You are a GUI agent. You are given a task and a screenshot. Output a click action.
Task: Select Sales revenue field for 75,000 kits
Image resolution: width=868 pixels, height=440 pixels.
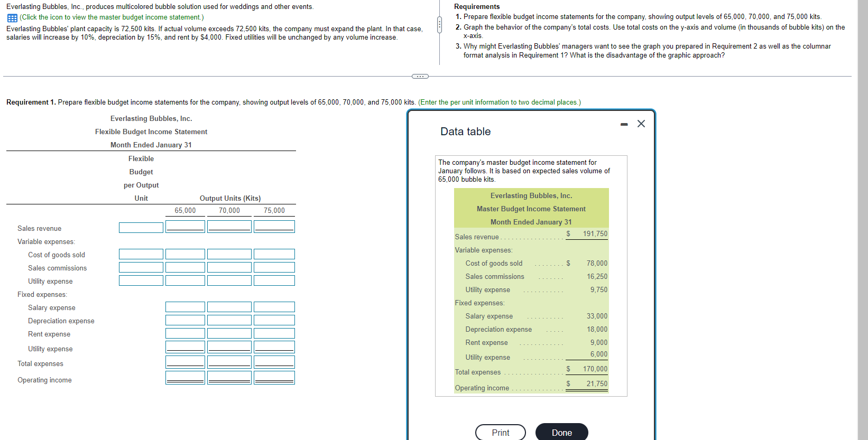(x=274, y=227)
